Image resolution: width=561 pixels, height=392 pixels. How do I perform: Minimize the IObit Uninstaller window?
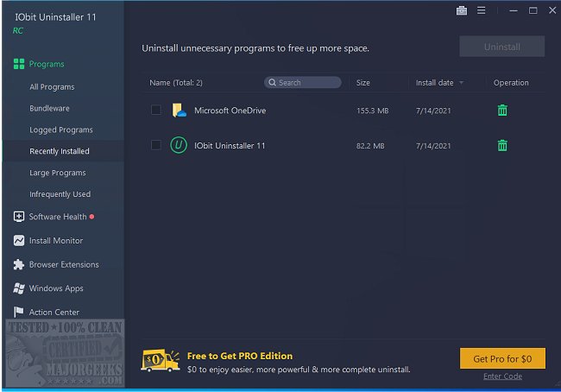coord(514,10)
